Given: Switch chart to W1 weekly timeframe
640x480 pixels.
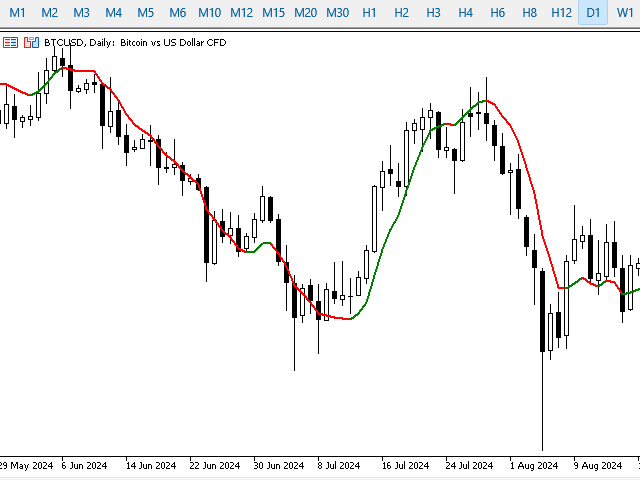Looking at the screenshot, I should pos(625,13).
